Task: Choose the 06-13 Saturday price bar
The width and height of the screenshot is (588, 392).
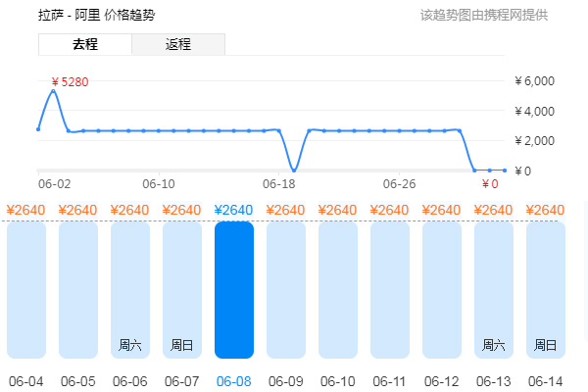Action: tap(493, 289)
